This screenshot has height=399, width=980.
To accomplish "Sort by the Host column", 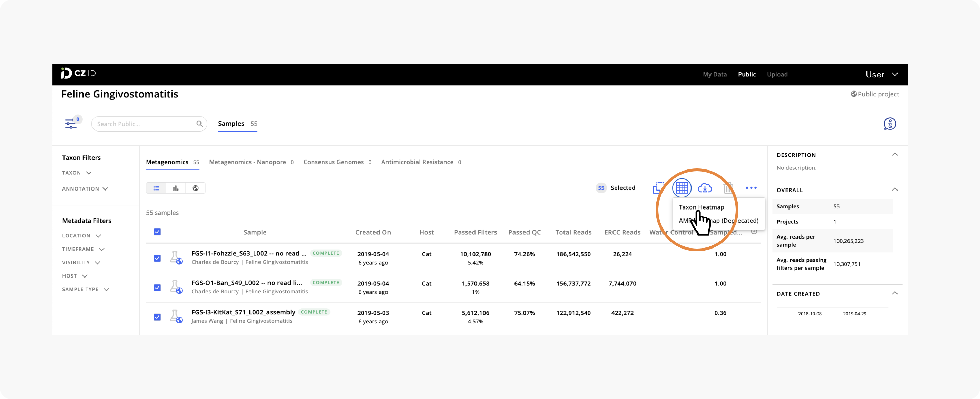I will (427, 232).
